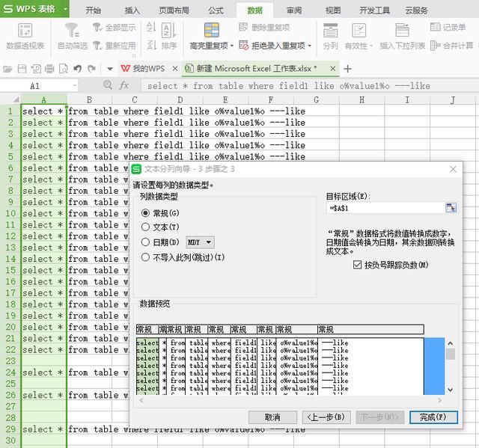
Task: Click the 插入下拉列表 insert dropdown list icon
Action: (x=402, y=31)
